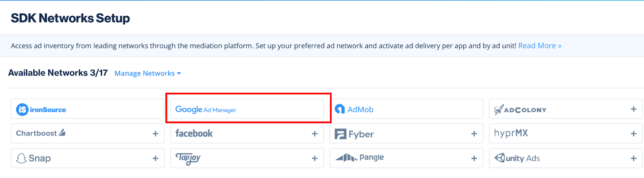Open the Read More link
The height and width of the screenshot is (178, 644).
[x=539, y=46]
